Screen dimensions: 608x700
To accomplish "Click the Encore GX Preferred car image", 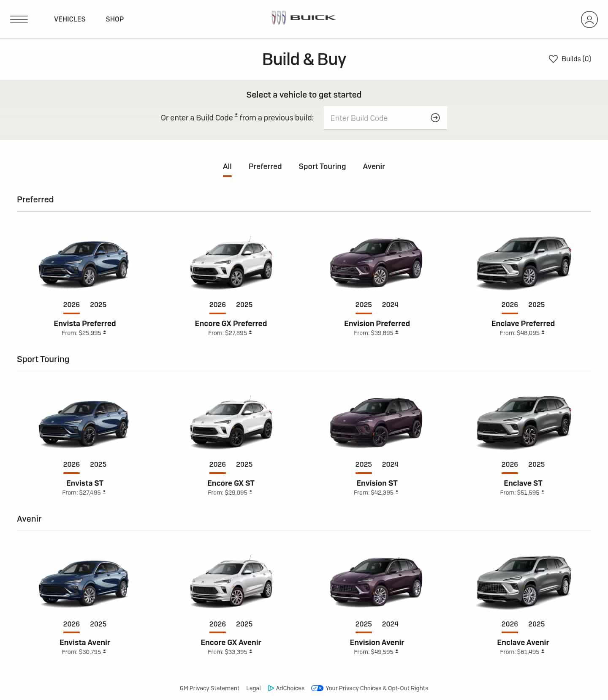I will click(231, 263).
